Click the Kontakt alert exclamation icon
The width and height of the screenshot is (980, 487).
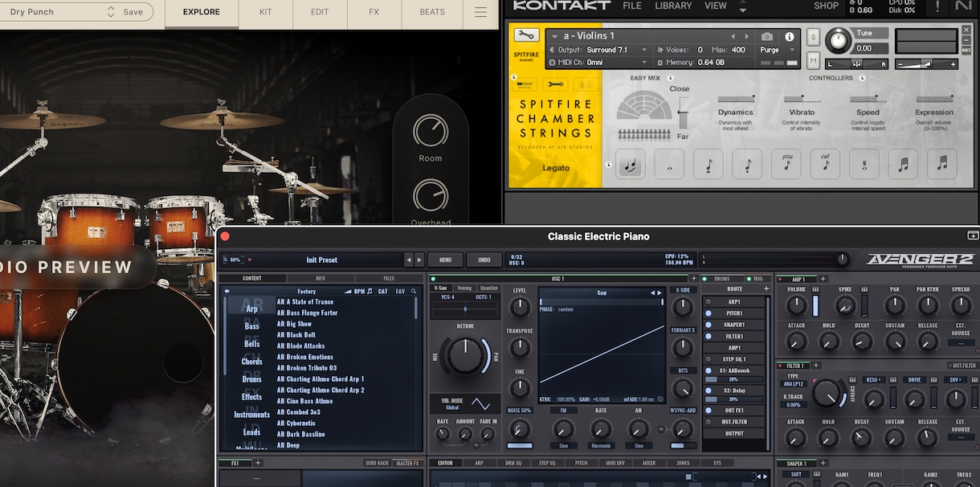(x=937, y=7)
